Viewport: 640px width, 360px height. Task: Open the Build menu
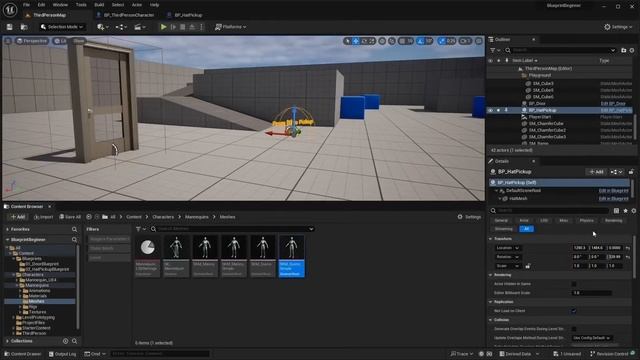click(x=99, y=5)
